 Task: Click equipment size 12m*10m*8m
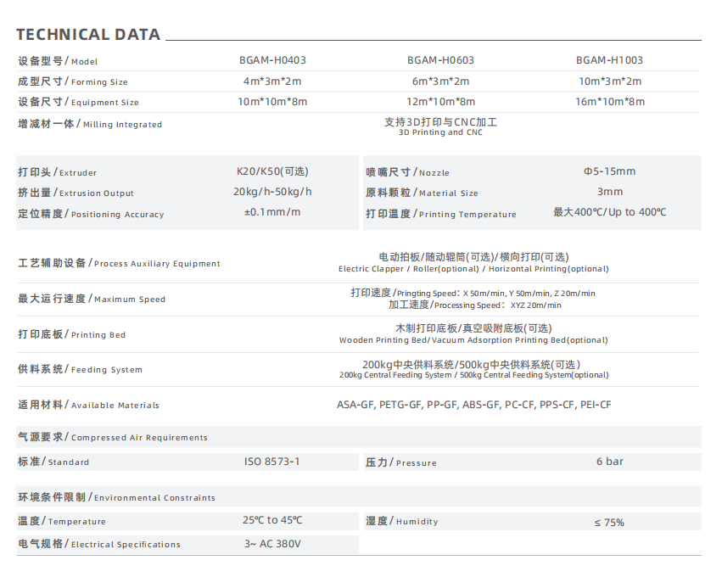(440, 102)
